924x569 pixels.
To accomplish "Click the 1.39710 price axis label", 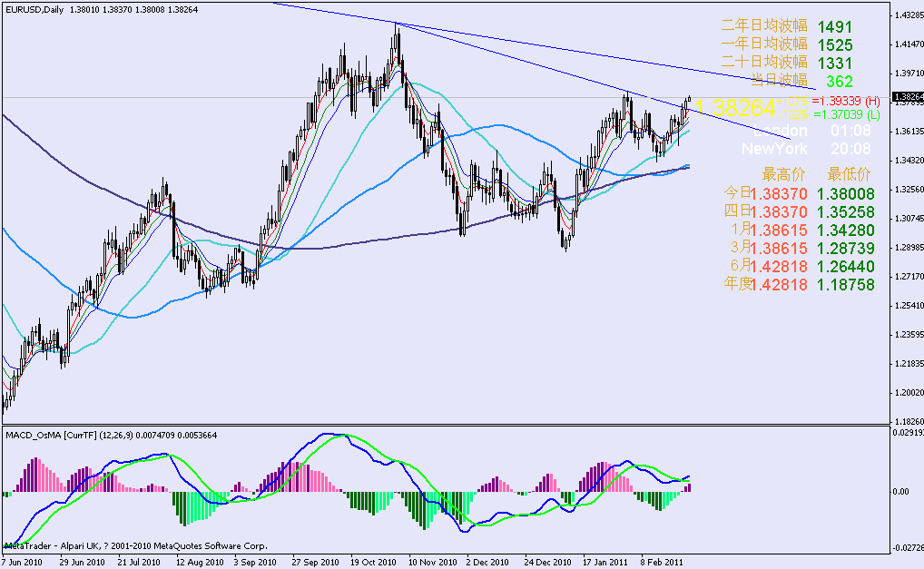I will coord(909,73).
